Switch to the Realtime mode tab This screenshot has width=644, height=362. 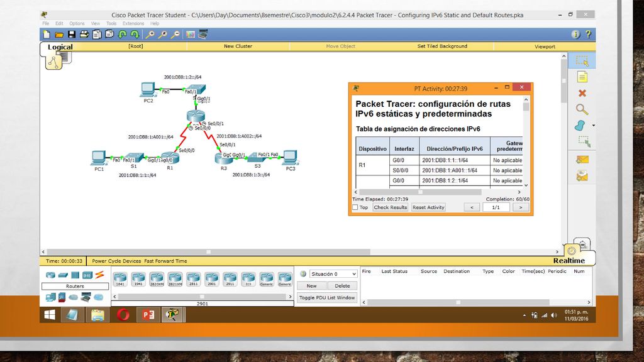tap(569, 261)
